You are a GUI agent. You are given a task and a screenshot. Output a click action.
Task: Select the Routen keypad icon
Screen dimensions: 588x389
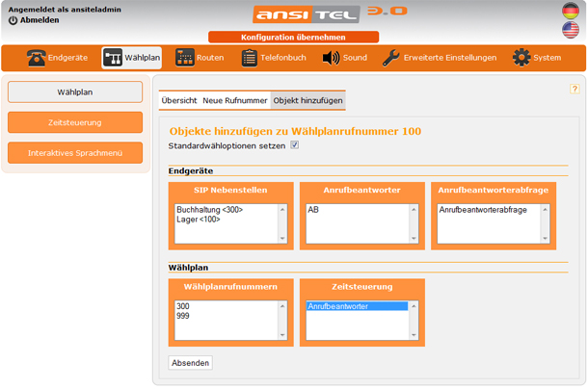tap(184, 58)
